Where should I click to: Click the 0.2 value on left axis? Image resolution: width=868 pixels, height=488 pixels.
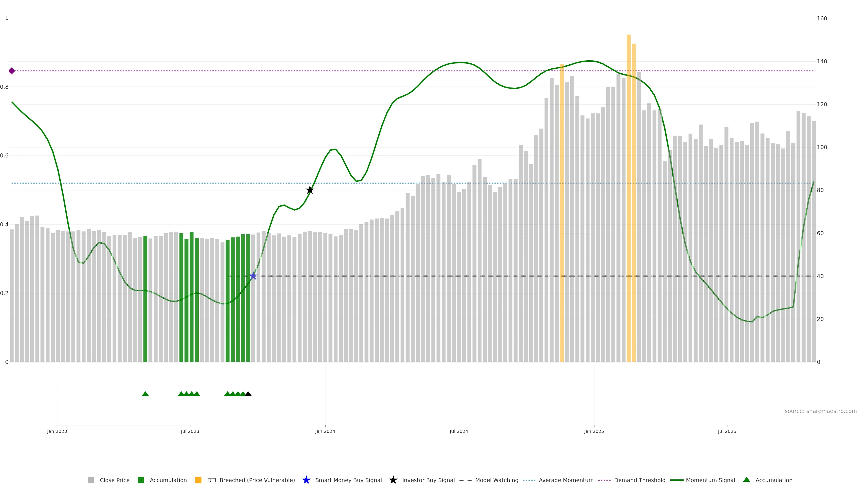coord(4,293)
